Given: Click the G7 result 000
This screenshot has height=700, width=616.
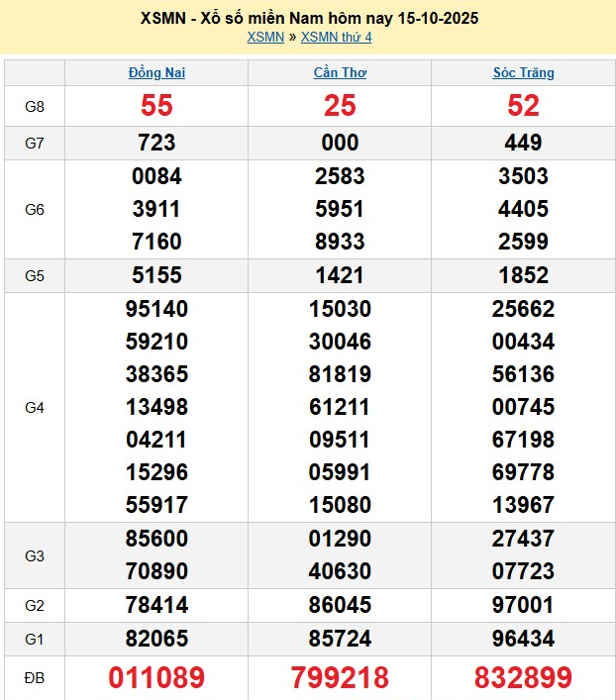Looking at the screenshot, I should point(340,144).
